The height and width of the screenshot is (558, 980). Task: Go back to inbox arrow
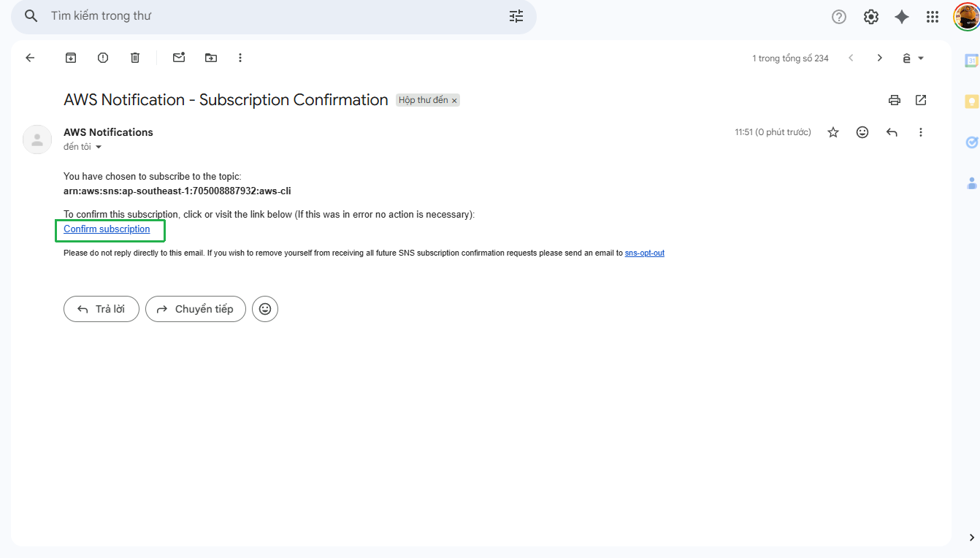(30, 58)
